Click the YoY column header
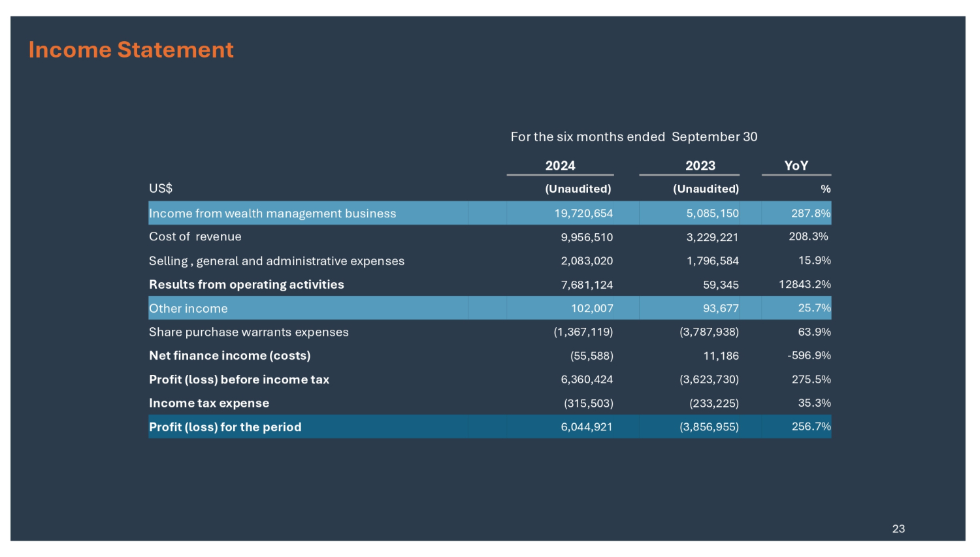This screenshot has height=557, width=980. click(796, 166)
